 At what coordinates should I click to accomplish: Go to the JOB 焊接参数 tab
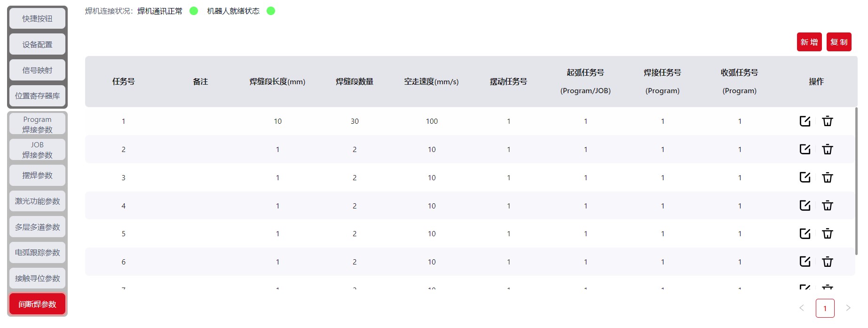(37, 150)
